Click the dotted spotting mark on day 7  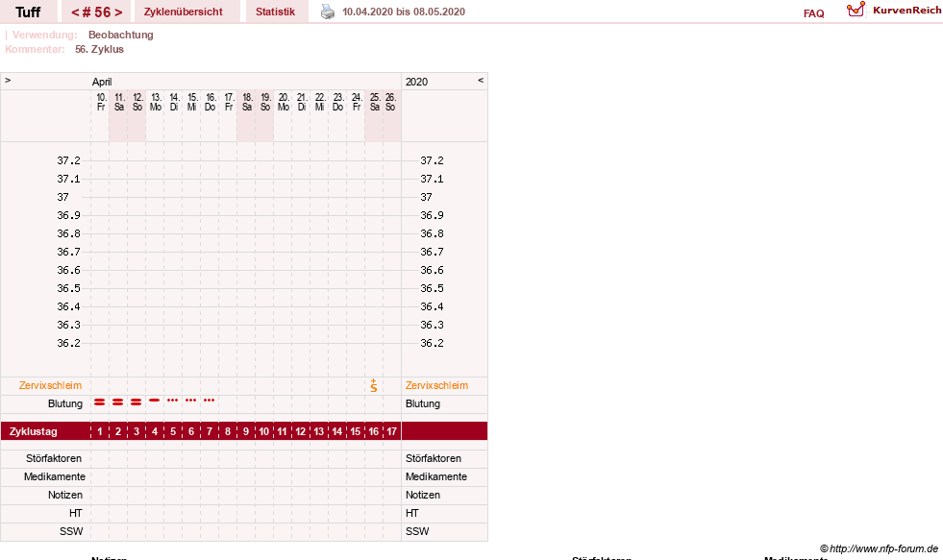point(209,401)
